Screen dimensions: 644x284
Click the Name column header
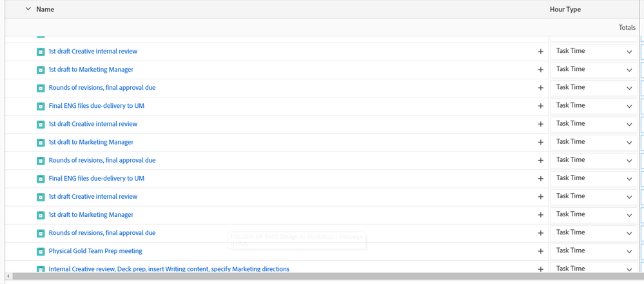pyautogui.click(x=45, y=10)
